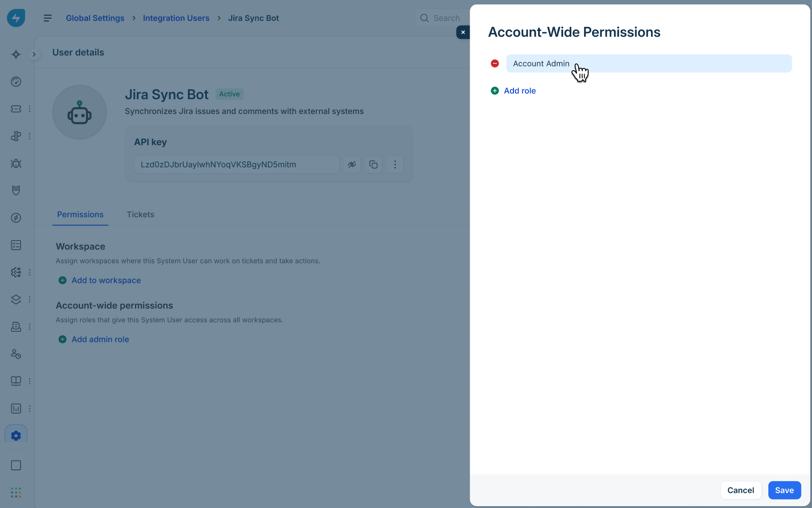Viewport: 812px width, 508px height.
Task: Copy the API key with the copy icon
Action: point(373,165)
